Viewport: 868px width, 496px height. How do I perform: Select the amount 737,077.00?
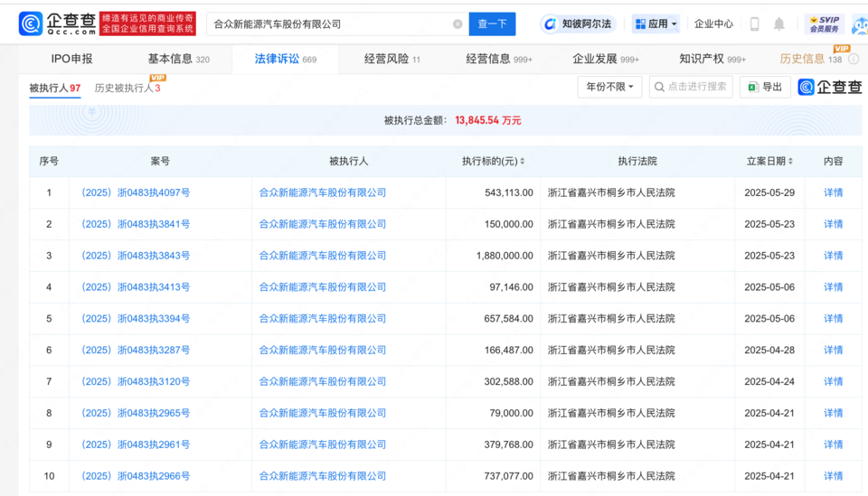pos(509,476)
